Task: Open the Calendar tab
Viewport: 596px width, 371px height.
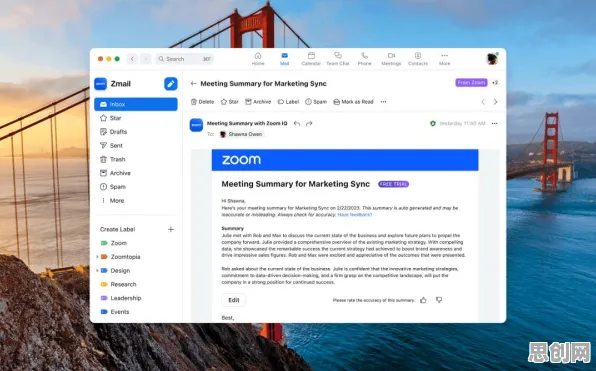Action: coord(311,59)
